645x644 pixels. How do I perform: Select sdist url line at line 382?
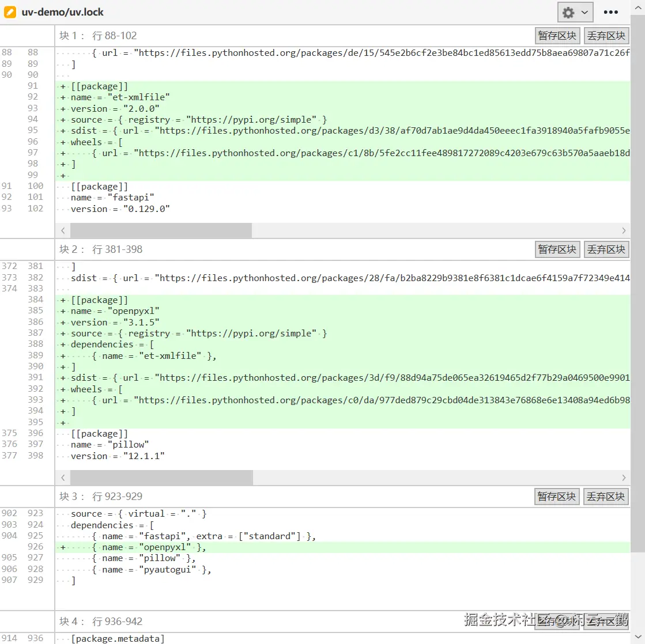342,278
